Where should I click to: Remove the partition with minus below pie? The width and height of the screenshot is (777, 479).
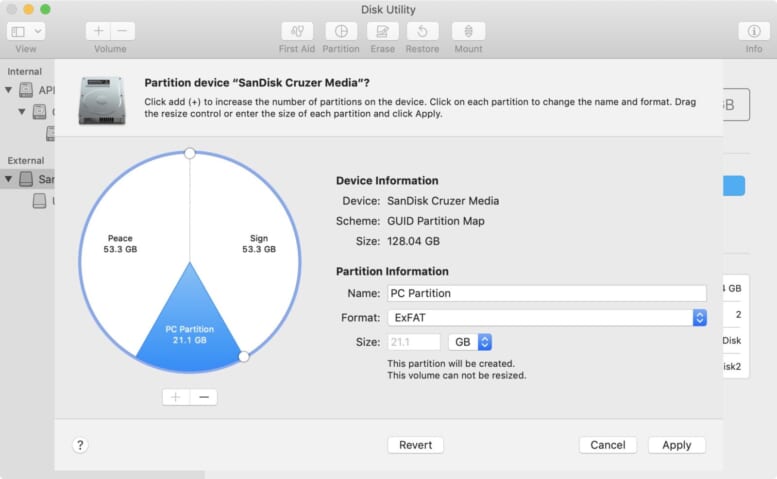tap(204, 397)
